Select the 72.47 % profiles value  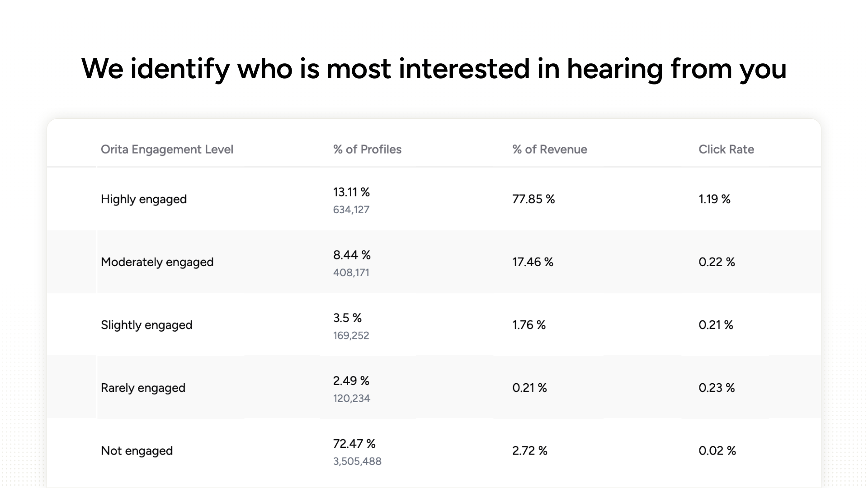(354, 444)
